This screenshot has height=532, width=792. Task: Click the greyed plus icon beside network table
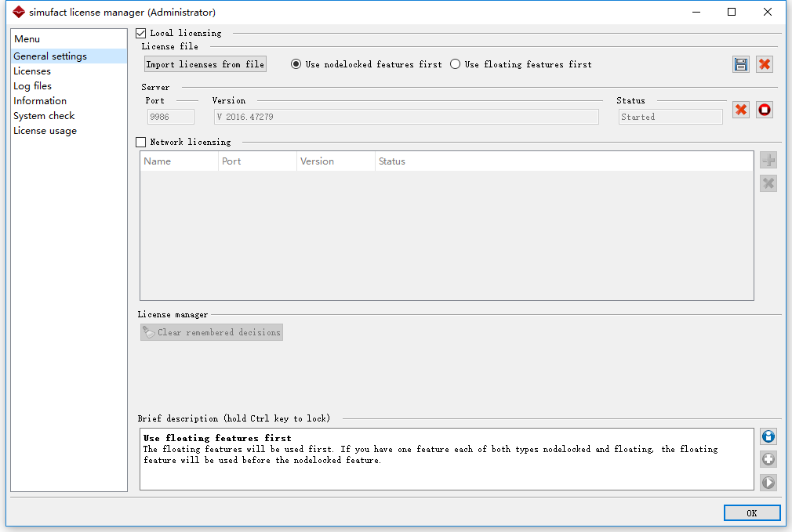point(768,161)
